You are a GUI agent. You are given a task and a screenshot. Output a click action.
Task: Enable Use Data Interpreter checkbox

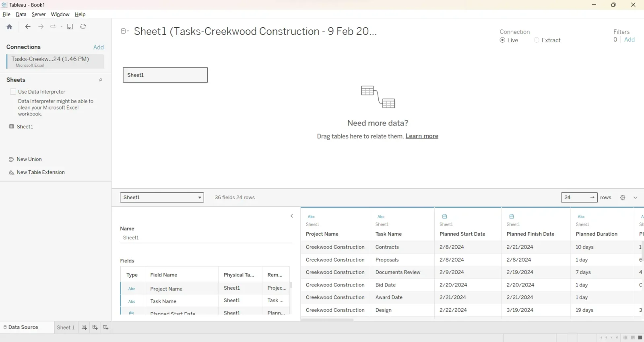pyautogui.click(x=13, y=92)
